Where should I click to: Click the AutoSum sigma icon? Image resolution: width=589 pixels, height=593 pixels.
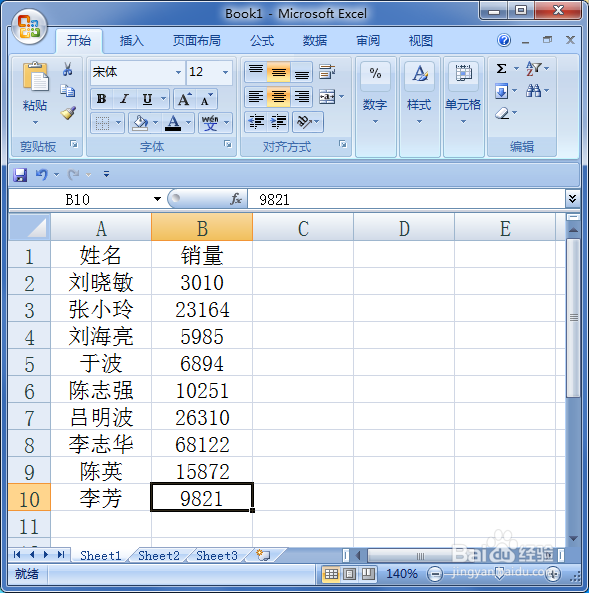click(502, 68)
